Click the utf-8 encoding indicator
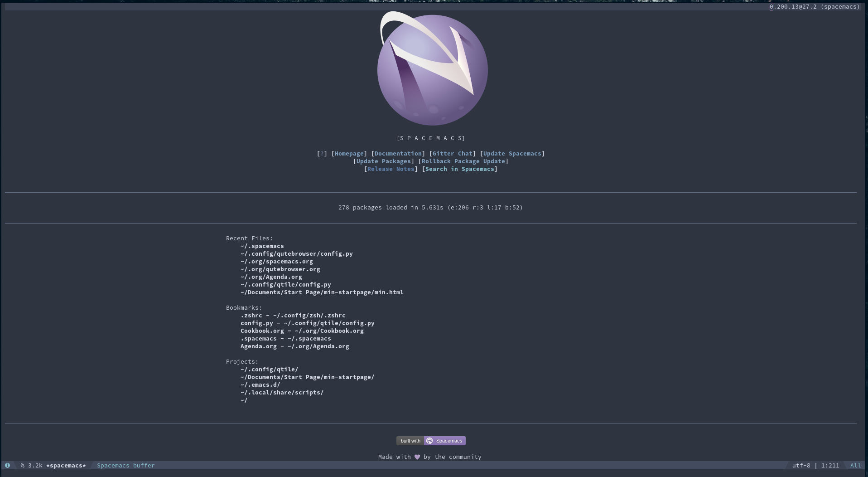The width and height of the screenshot is (868, 477). pyautogui.click(x=801, y=466)
